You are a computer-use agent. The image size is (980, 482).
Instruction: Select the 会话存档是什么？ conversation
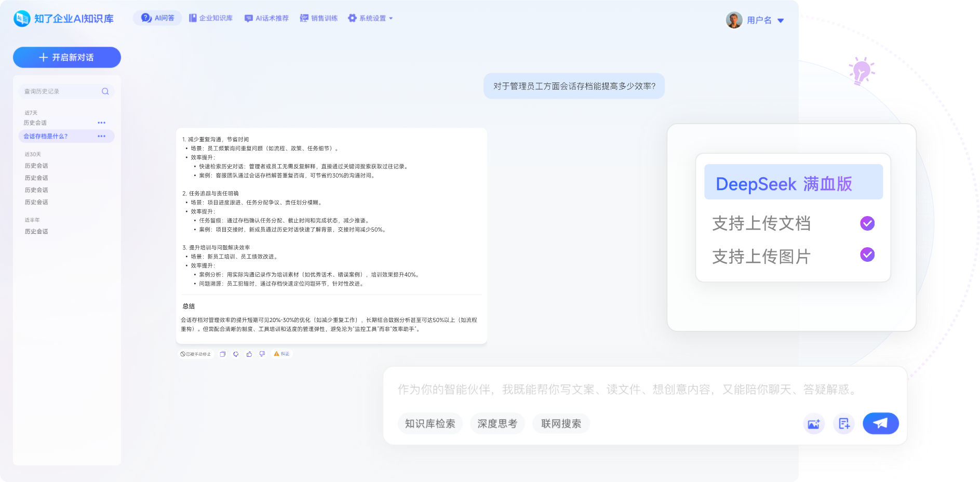(x=66, y=137)
